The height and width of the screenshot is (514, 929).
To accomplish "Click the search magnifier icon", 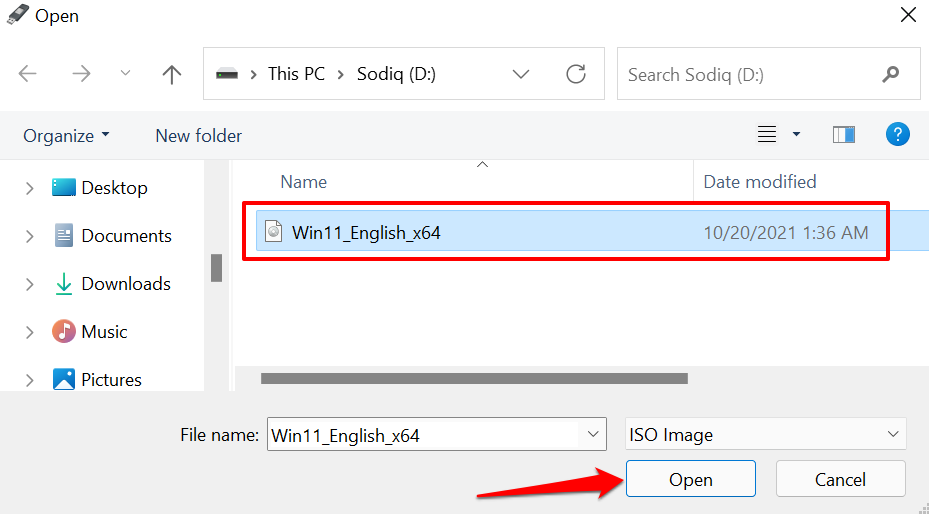I will (890, 74).
